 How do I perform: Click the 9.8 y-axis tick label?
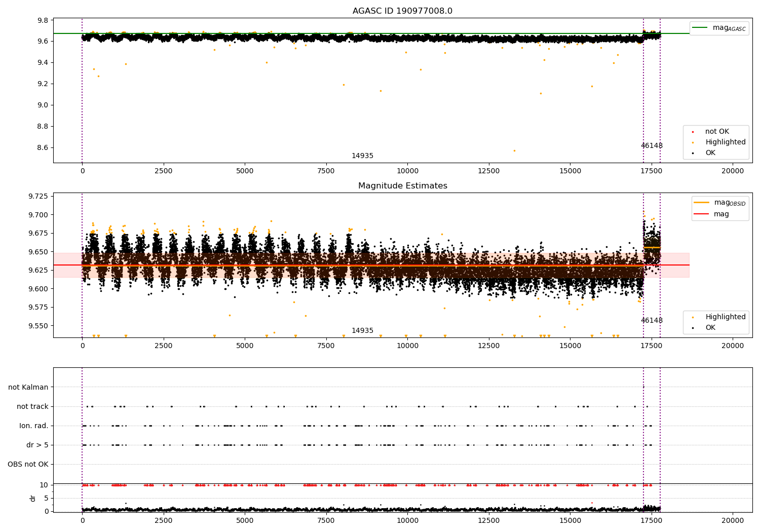click(x=43, y=21)
